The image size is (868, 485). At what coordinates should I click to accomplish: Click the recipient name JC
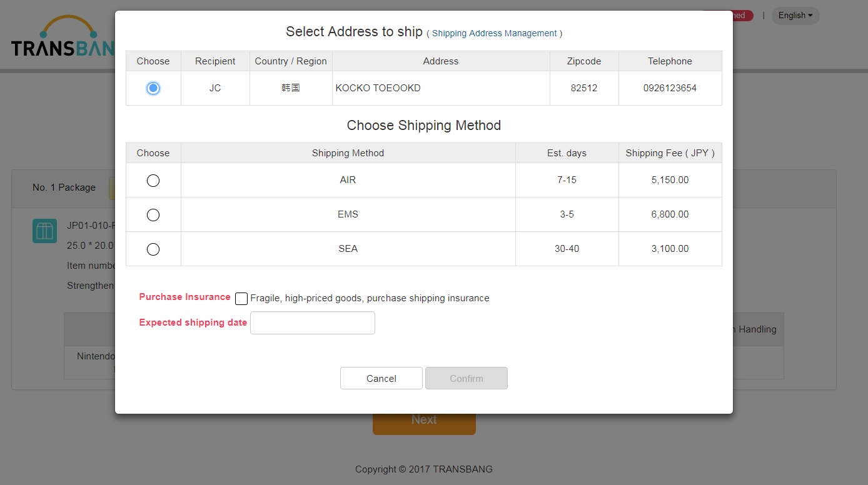[x=215, y=88]
